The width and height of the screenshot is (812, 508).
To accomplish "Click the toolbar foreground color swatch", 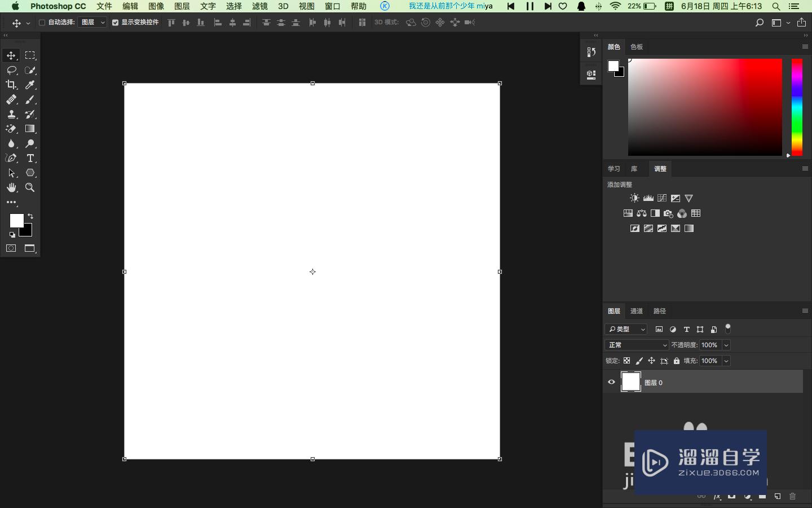I will tap(16, 220).
